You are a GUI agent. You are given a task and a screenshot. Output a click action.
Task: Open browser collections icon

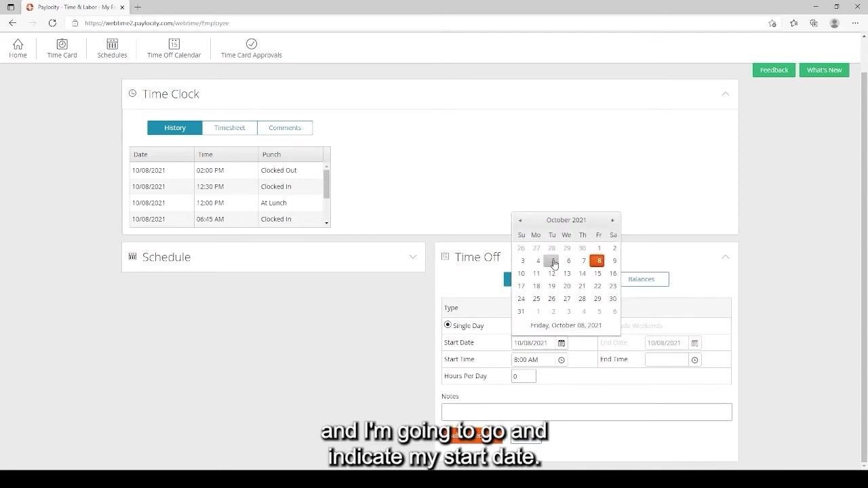pyautogui.click(x=814, y=23)
